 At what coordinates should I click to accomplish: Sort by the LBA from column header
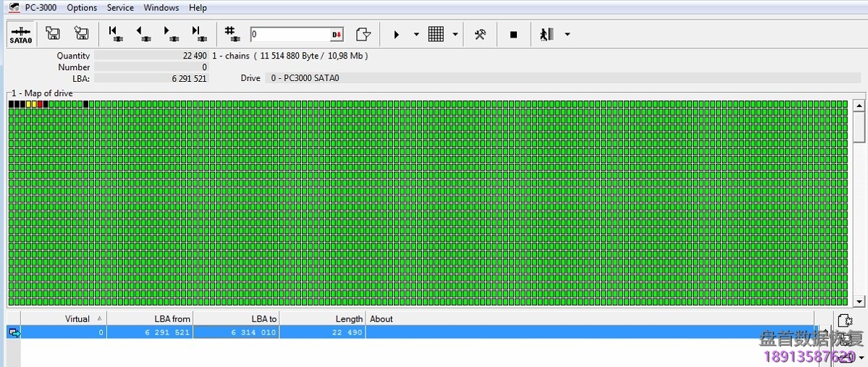[150, 319]
